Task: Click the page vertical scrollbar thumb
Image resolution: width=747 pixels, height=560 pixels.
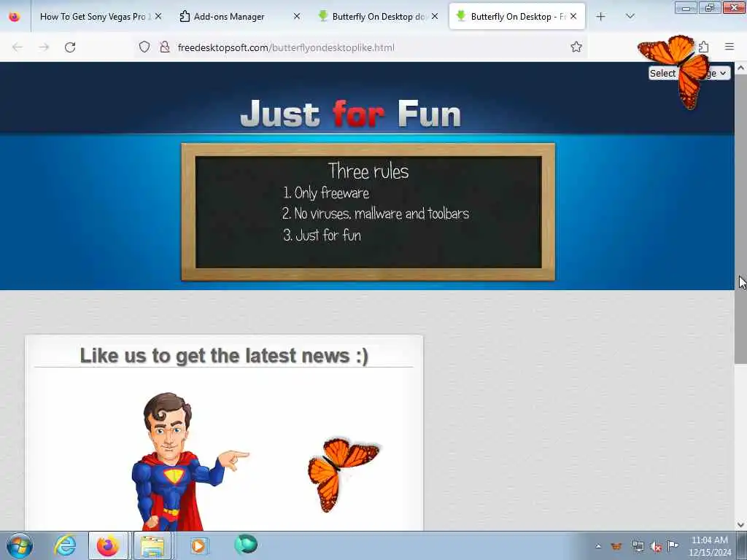Action: (x=740, y=219)
